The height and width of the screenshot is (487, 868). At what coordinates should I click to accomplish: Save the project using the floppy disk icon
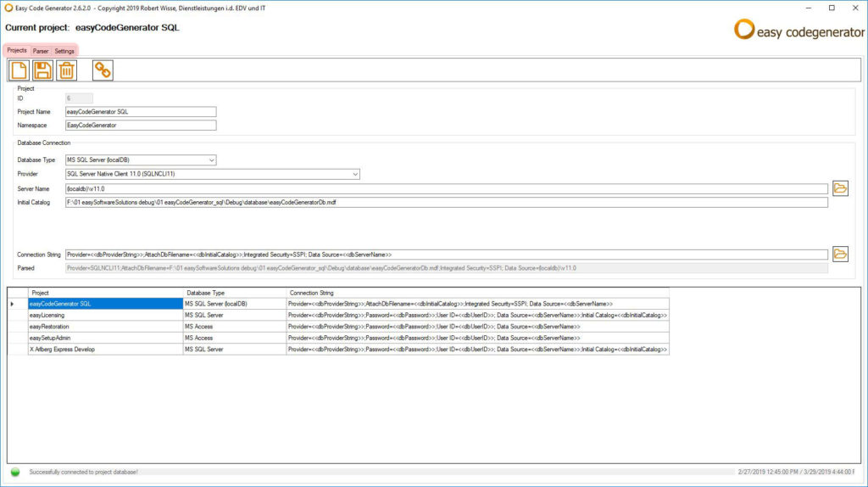click(42, 70)
